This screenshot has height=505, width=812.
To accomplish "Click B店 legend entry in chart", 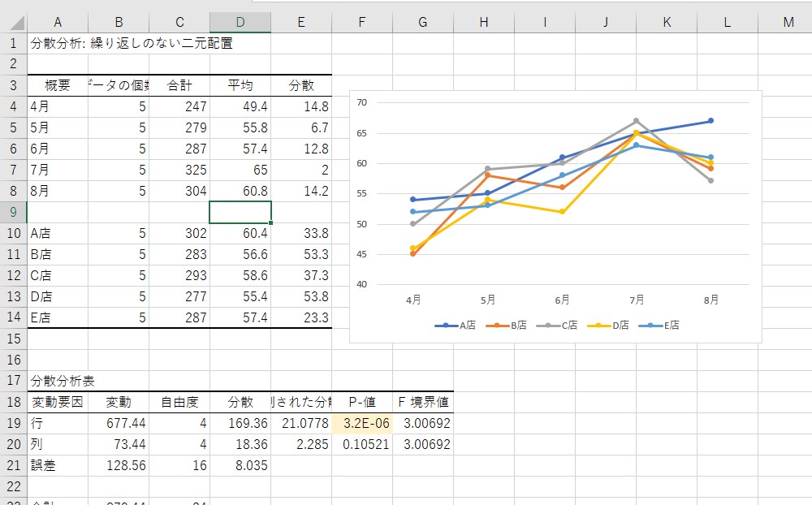I will point(507,326).
